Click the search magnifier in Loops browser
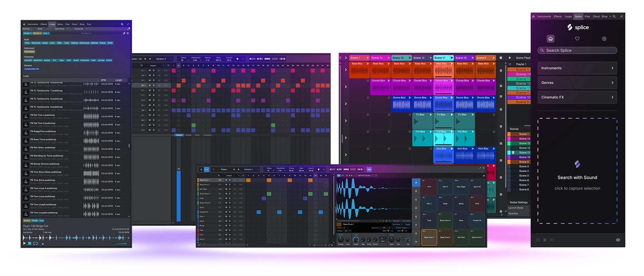644x276 pixels. (122, 24)
